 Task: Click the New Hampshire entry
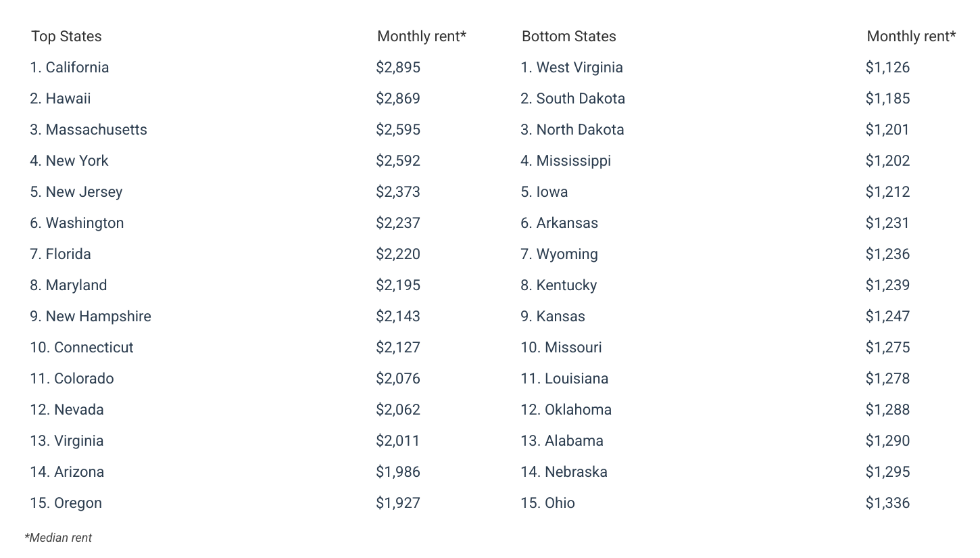click(x=91, y=317)
